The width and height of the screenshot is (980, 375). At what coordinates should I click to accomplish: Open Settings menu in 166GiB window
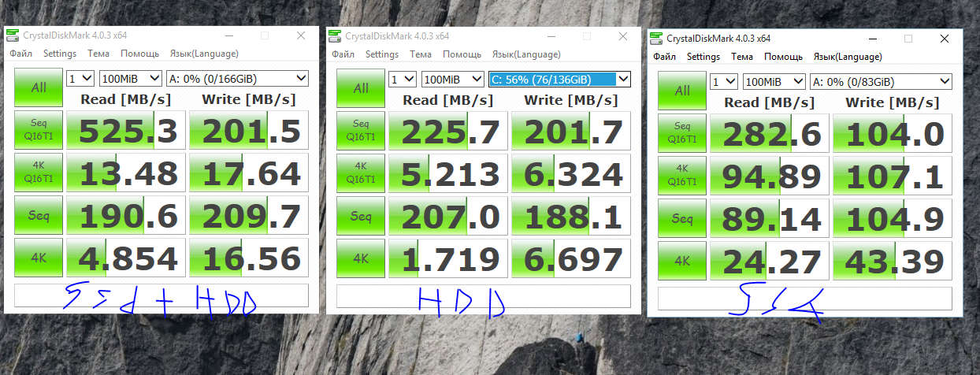[x=60, y=54]
